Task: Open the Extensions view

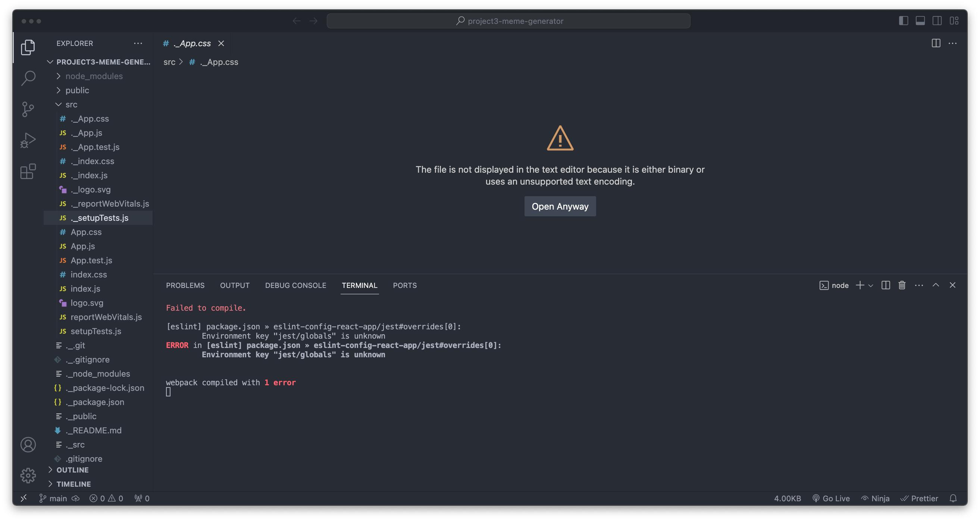Action: point(28,172)
